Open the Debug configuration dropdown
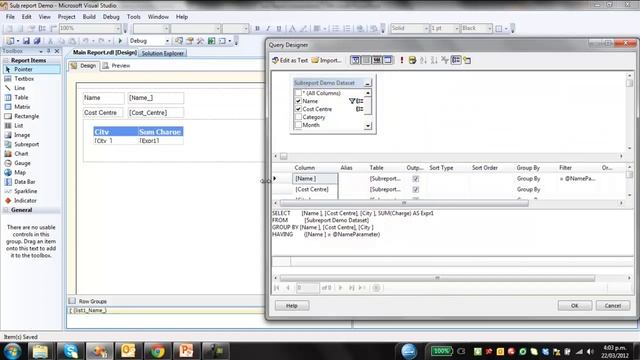 167,41
